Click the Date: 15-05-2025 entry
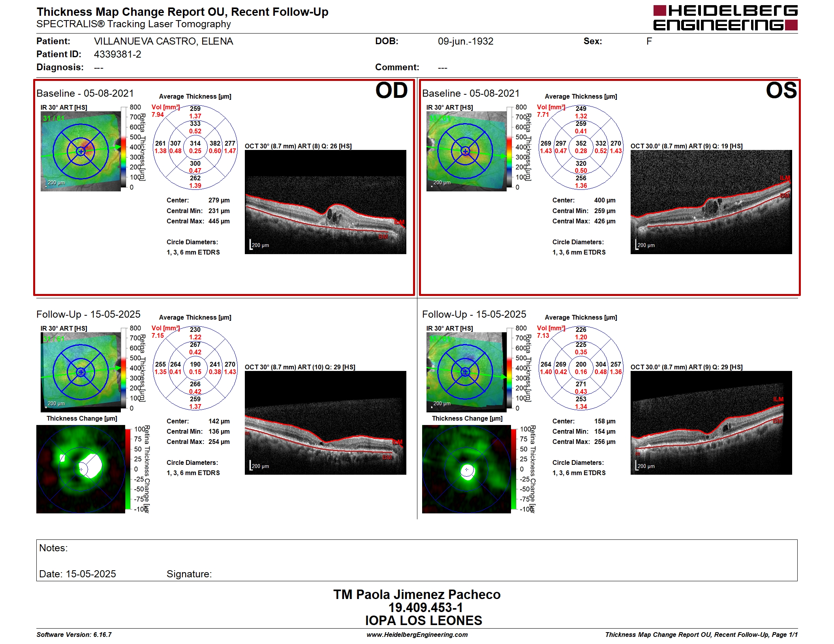This screenshot has height=644, width=834. [77, 574]
